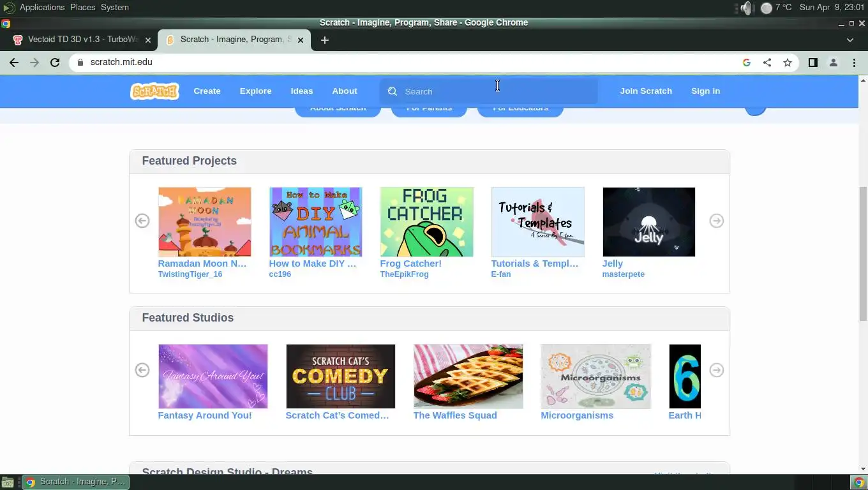868x490 pixels.
Task: Click the Frog Catcher! title link
Action: [411, 264]
